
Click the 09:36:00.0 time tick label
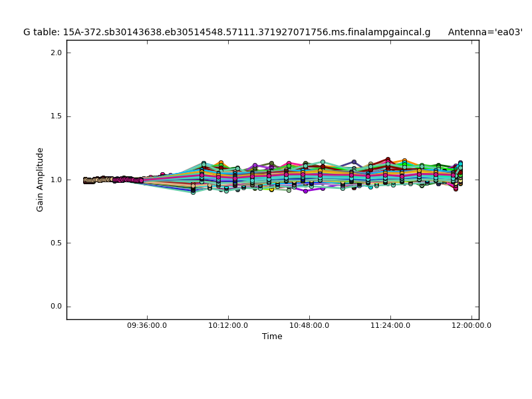[x=147, y=326]
